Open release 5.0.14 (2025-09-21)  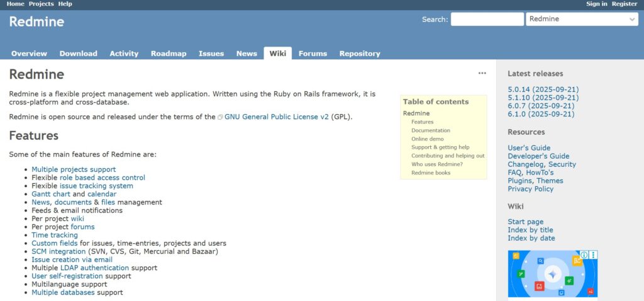tap(543, 89)
